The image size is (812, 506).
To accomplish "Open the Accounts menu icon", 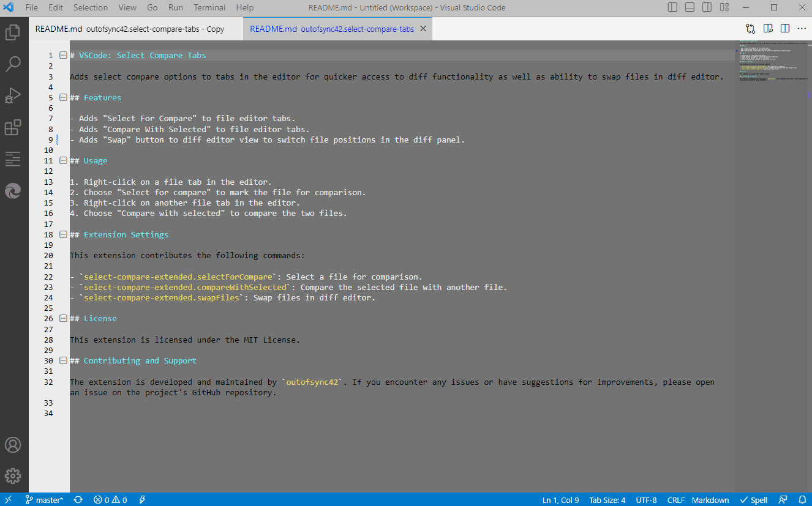I will pos(13,445).
